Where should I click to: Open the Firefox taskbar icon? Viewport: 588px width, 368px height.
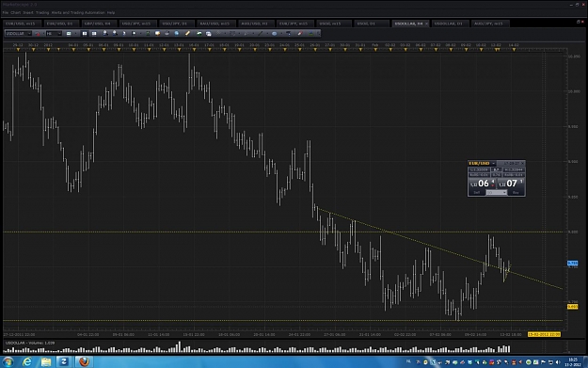84,362
